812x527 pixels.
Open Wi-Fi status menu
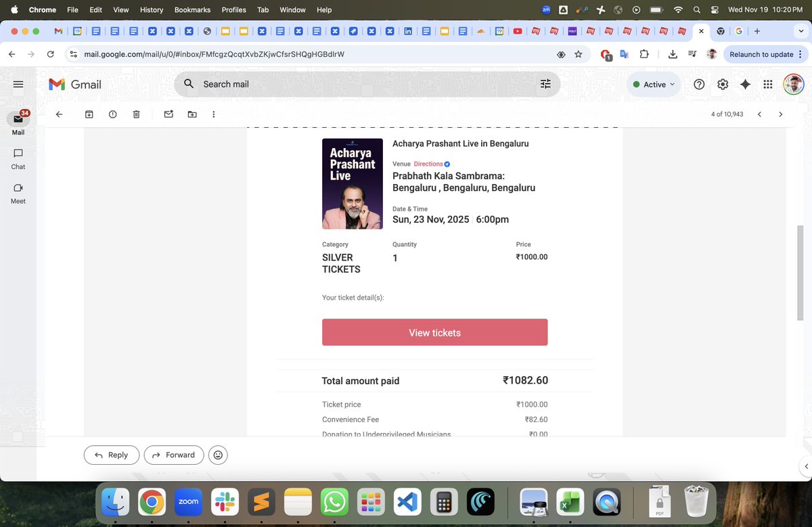(x=677, y=9)
